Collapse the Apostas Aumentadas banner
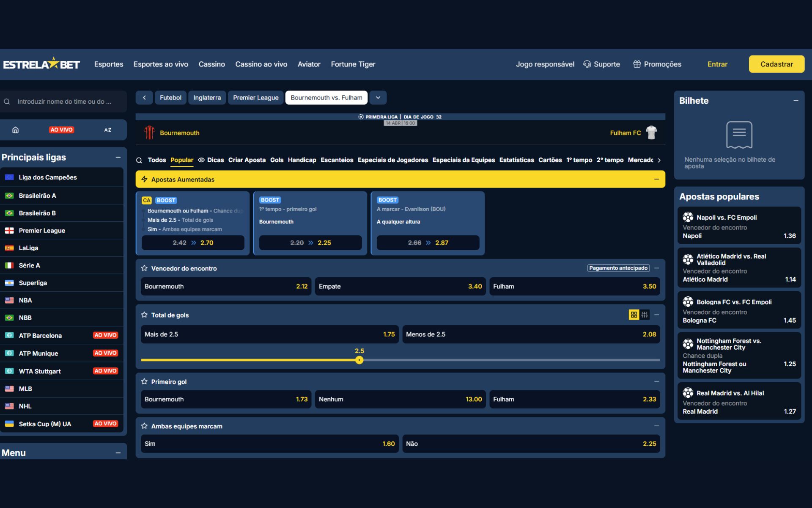The height and width of the screenshot is (508, 812). coord(656,179)
